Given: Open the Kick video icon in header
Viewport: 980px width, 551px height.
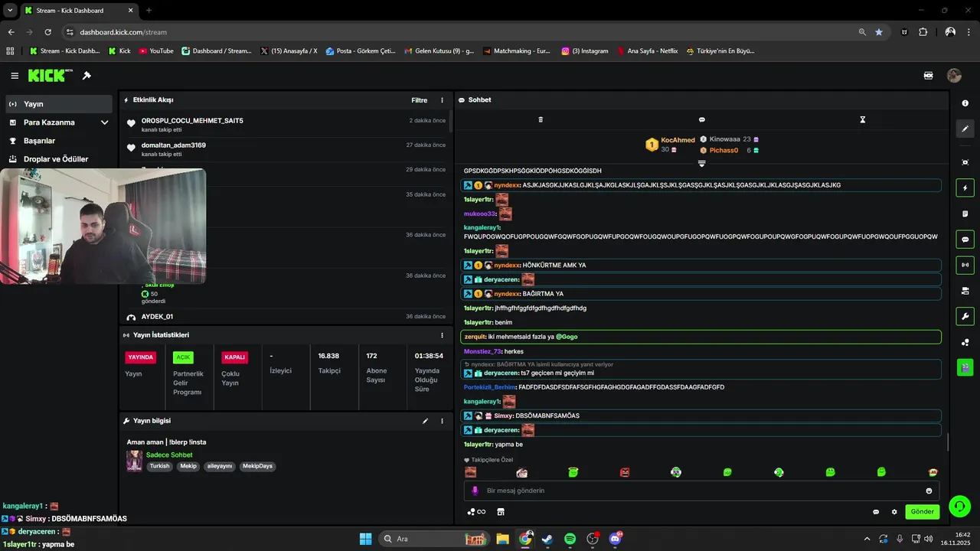Looking at the screenshot, I should click(928, 76).
